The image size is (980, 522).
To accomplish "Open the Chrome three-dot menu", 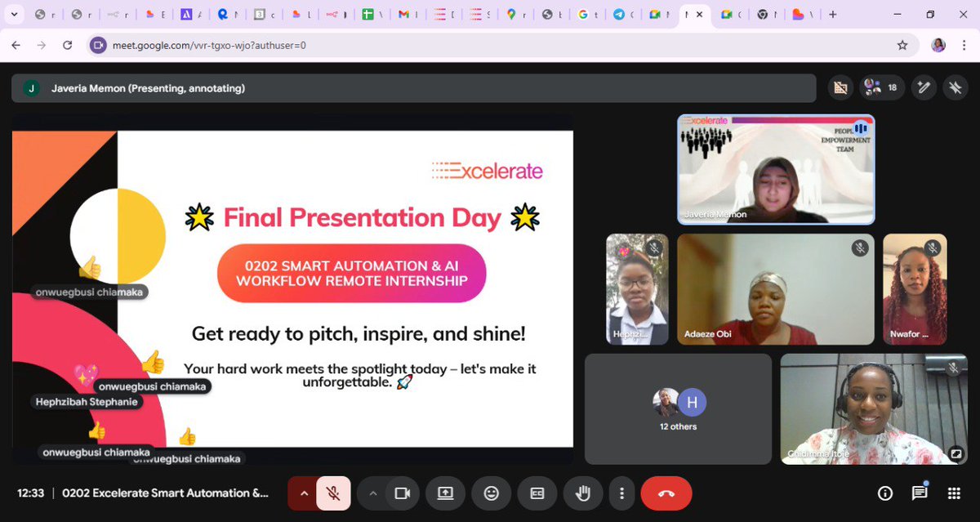I will click(963, 46).
